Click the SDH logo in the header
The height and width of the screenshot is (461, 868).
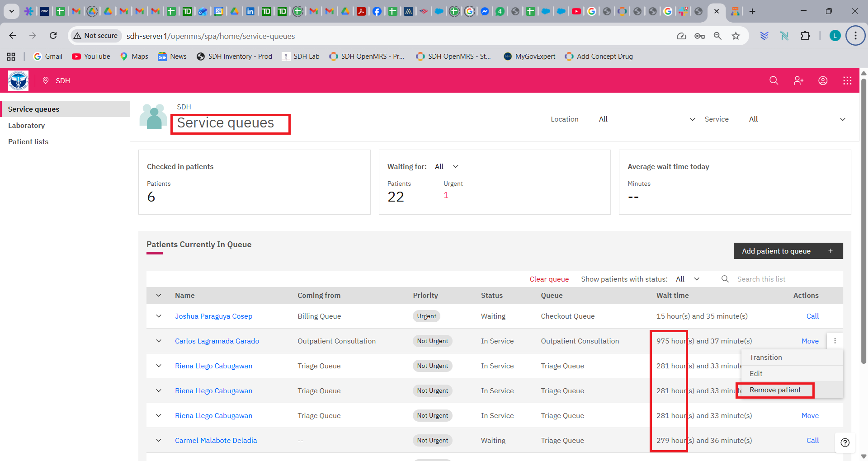tap(18, 80)
